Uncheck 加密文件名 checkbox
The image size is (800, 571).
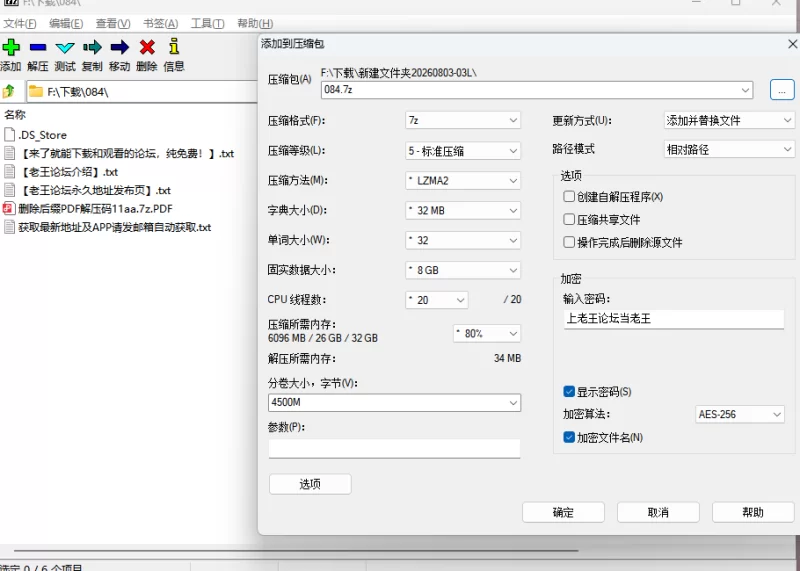[569, 437]
